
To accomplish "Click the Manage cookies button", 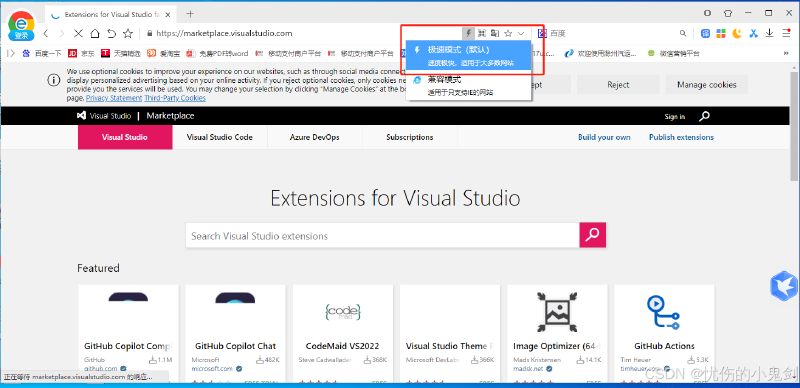I will (x=707, y=85).
